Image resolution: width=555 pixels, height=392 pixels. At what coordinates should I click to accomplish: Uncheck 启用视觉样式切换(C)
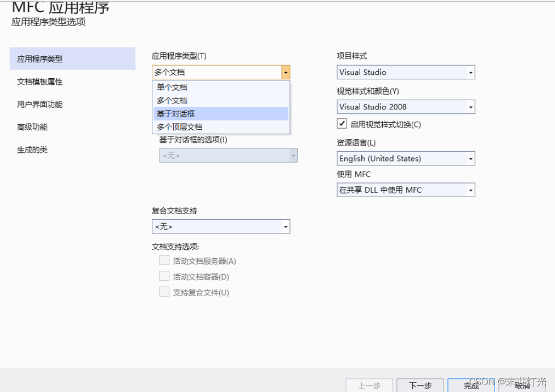coord(341,124)
